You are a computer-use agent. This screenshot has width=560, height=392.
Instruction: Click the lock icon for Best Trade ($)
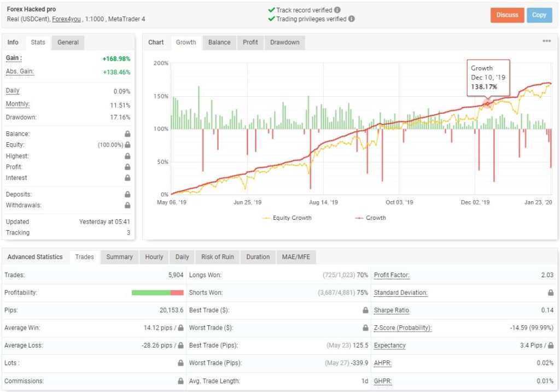click(365, 310)
